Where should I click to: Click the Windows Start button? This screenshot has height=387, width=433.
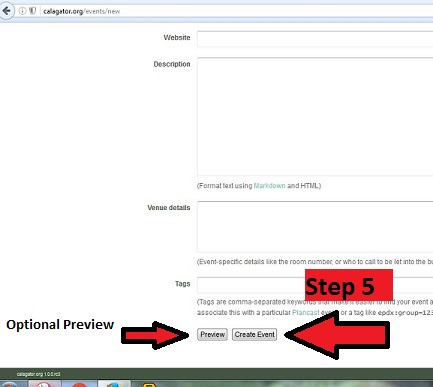tap(9, 384)
